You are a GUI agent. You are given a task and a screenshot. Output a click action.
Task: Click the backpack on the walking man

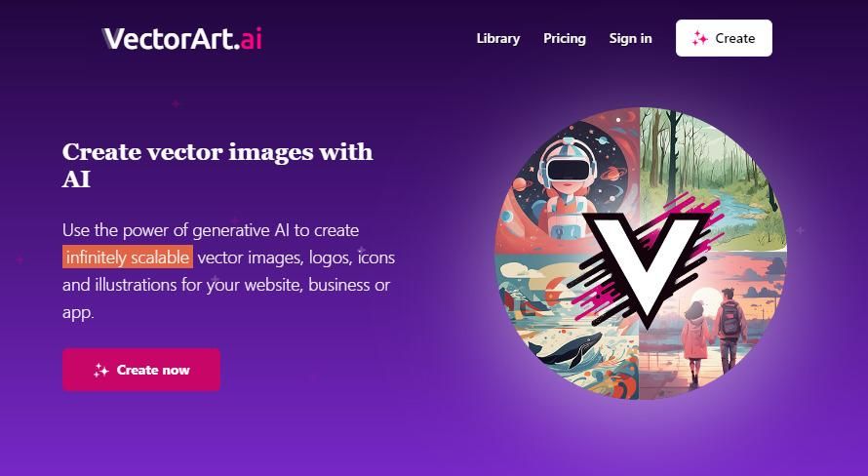point(731,320)
